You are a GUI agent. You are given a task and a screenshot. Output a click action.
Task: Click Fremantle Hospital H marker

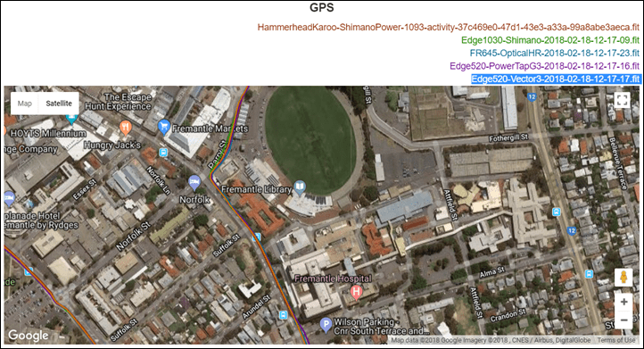pos(356,292)
